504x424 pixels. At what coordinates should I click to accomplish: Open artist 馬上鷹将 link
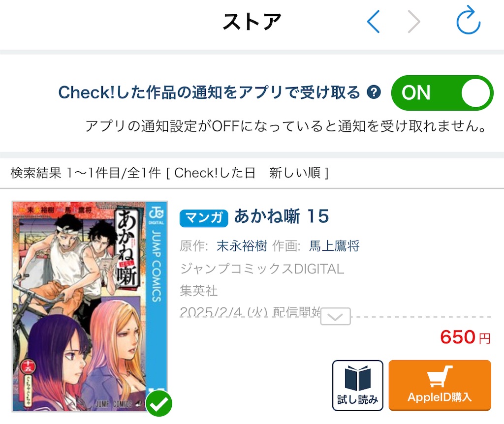point(334,246)
